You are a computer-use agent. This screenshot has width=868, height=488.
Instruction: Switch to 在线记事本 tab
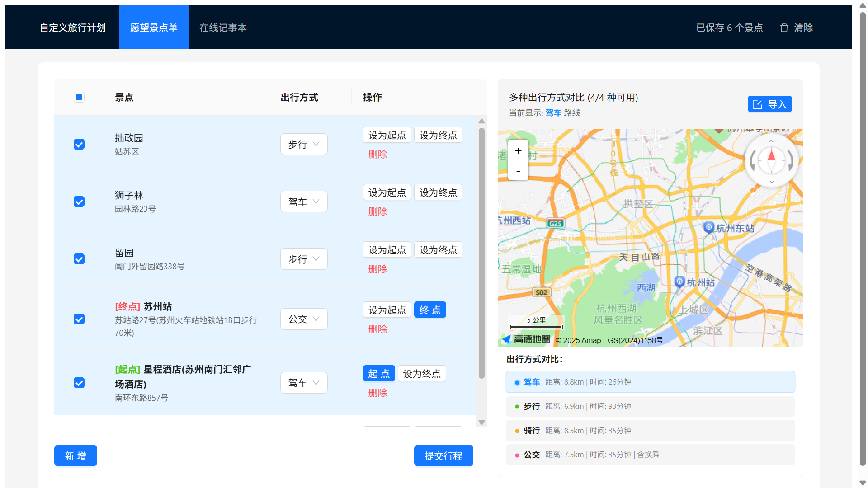coord(223,28)
